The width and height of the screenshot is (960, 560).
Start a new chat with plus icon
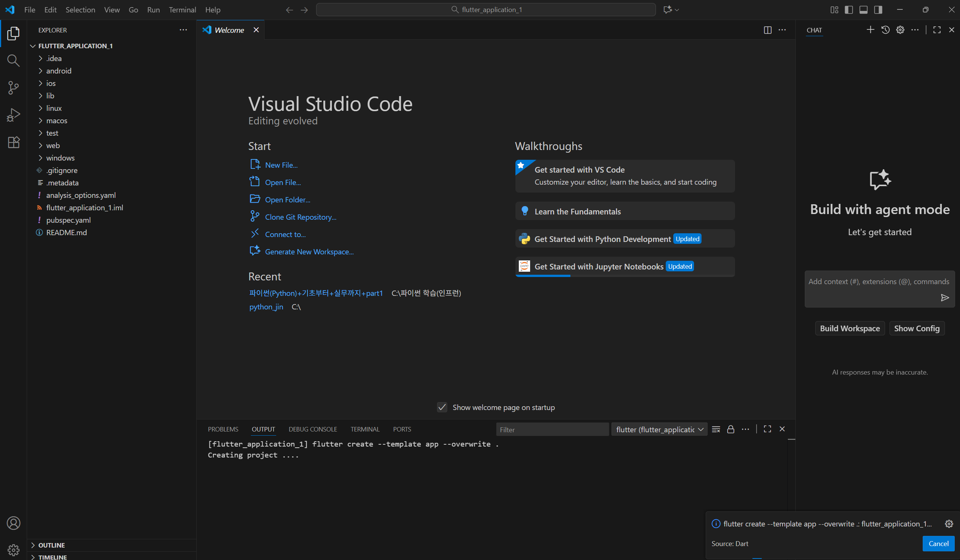(870, 30)
